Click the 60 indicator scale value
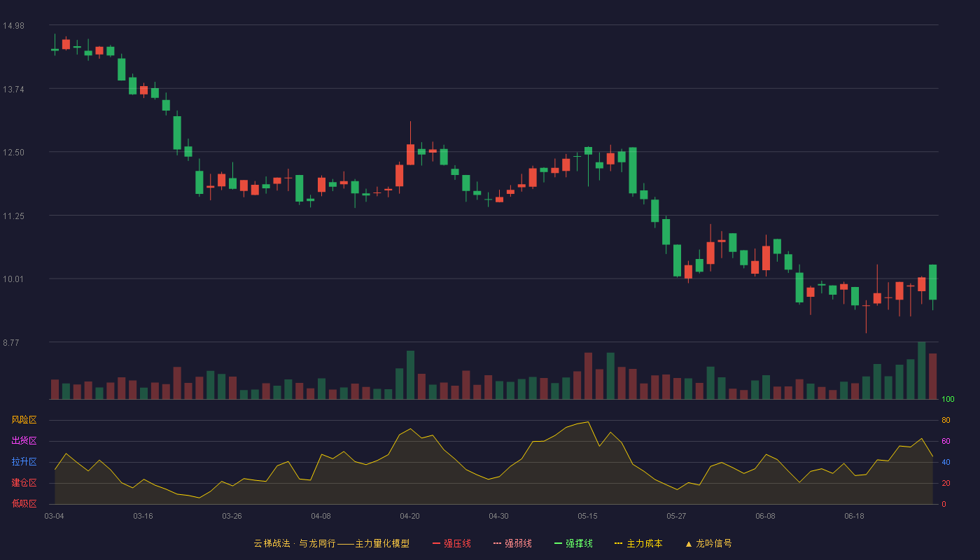Viewport: 980px width, 560px height. point(946,442)
